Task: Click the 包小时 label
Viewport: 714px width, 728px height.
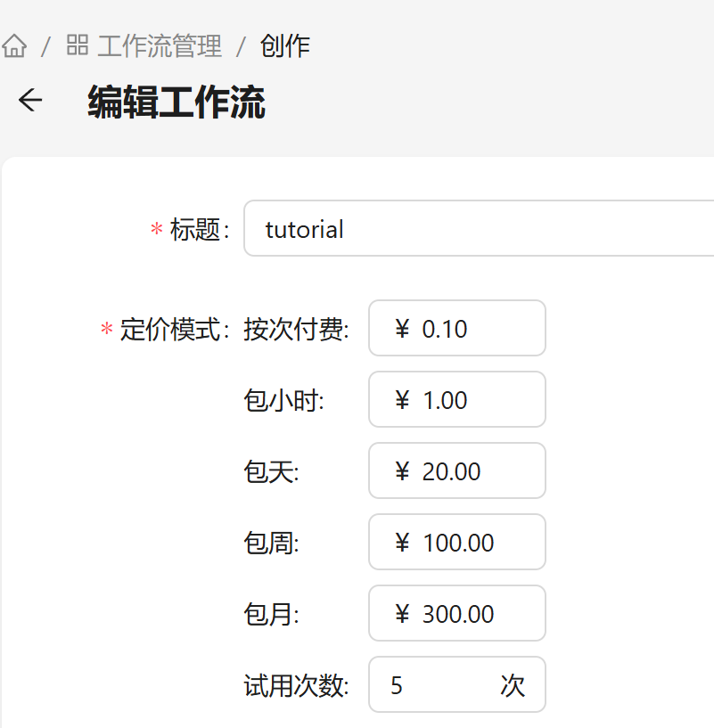Action: (x=283, y=401)
